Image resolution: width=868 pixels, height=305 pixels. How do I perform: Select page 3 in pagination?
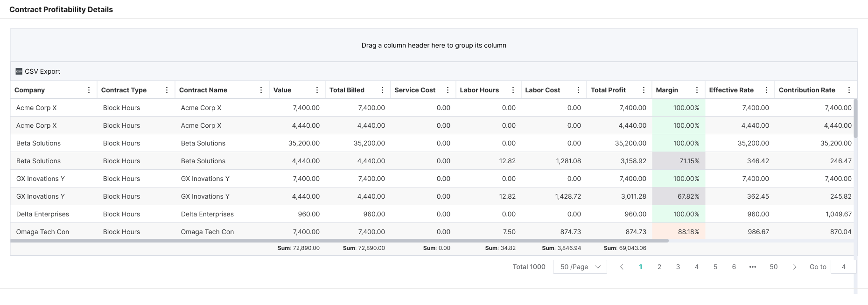click(x=678, y=267)
